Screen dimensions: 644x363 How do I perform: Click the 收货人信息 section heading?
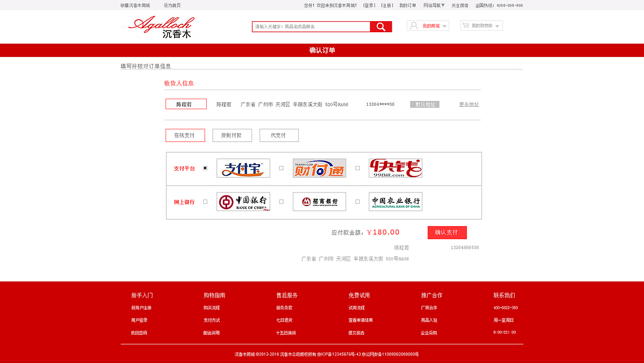coord(179,83)
